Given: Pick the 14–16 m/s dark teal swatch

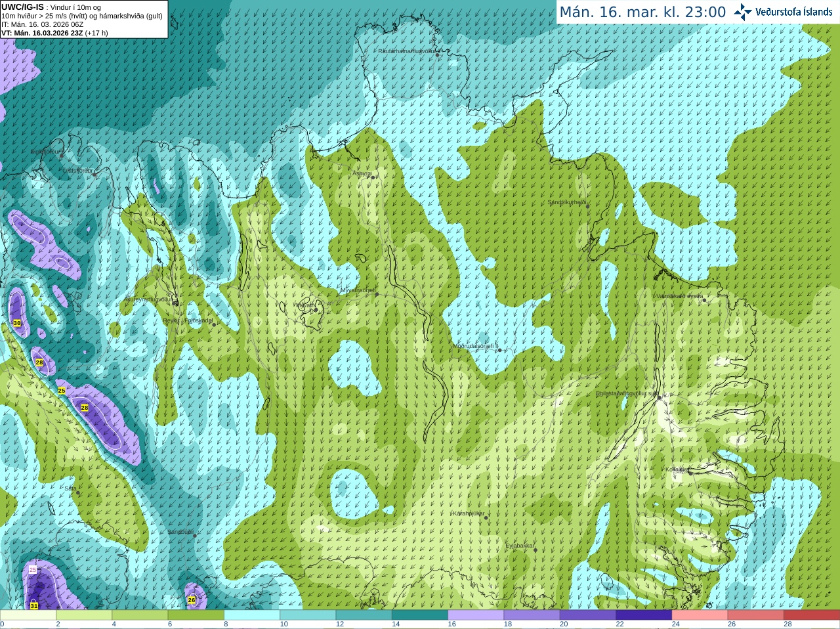Looking at the screenshot, I should (x=420, y=615).
